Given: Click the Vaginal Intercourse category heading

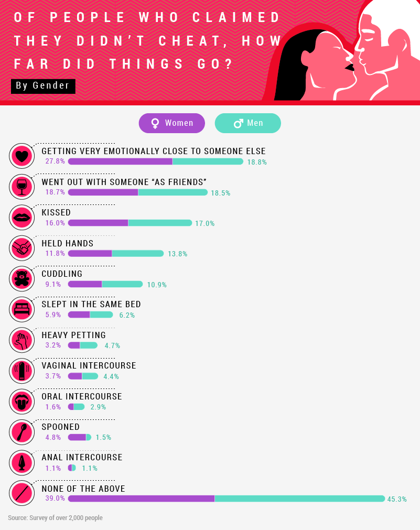Looking at the screenshot, I should pyautogui.click(x=89, y=365).
